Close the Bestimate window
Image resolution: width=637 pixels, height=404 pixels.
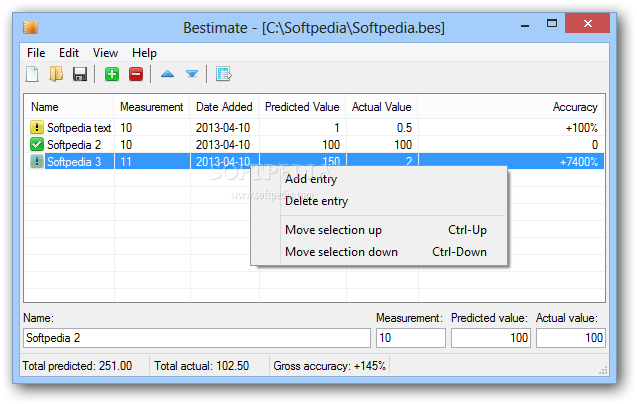tap(587, 24)
